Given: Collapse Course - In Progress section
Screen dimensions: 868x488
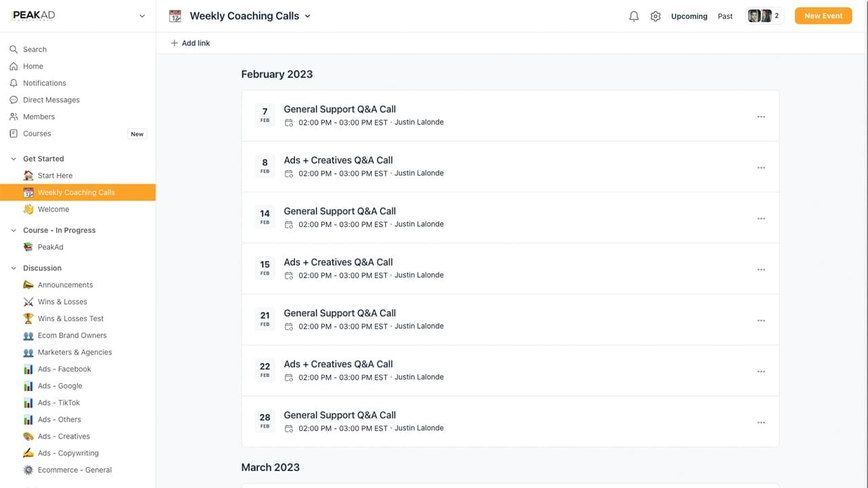Looking at the screenshot, I should [x=14, y=230].
